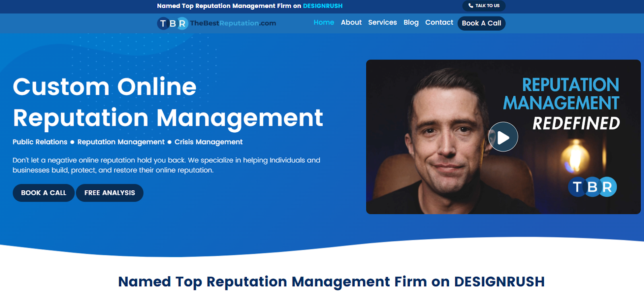Click the Public Relations text

pos(40,142)
